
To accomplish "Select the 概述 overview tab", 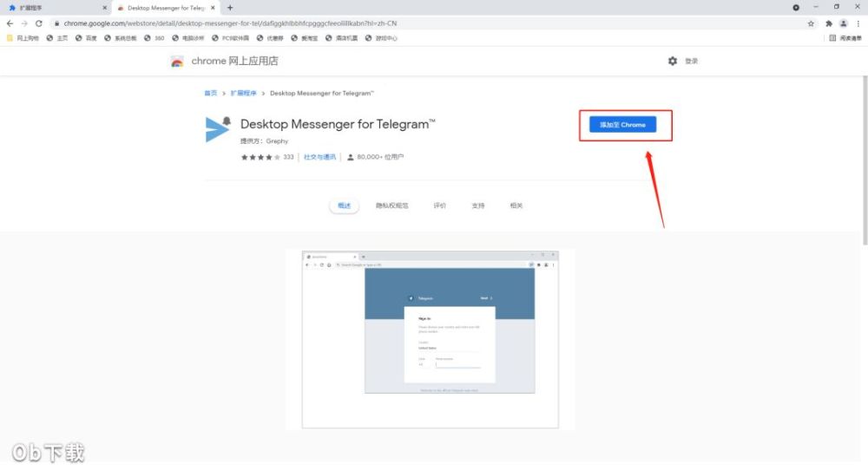I will pos(345,206).
